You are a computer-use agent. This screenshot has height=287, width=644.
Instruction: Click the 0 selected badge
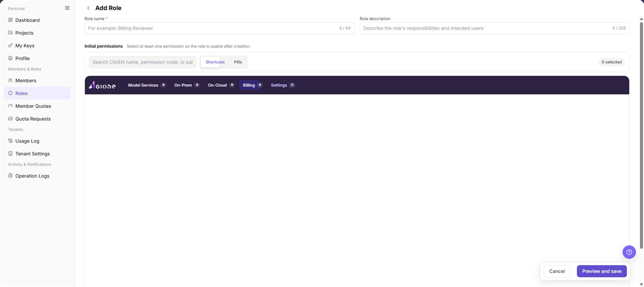[612, 62]
